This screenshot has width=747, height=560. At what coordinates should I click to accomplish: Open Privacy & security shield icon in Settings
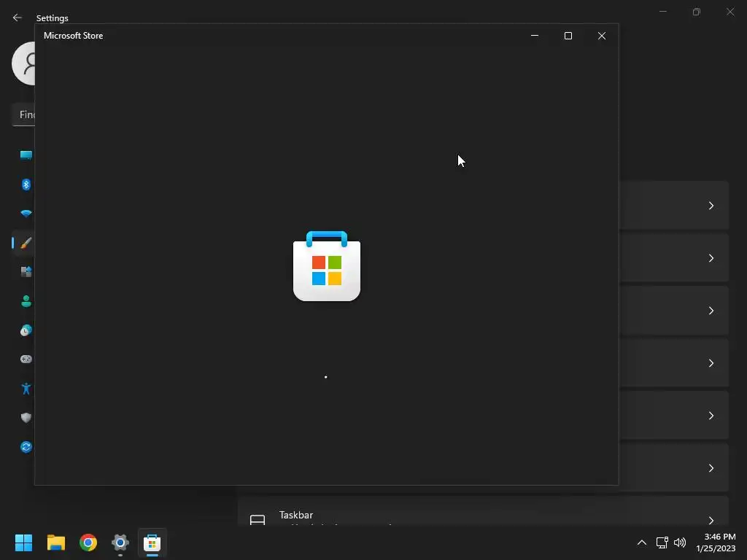(26, 418)
